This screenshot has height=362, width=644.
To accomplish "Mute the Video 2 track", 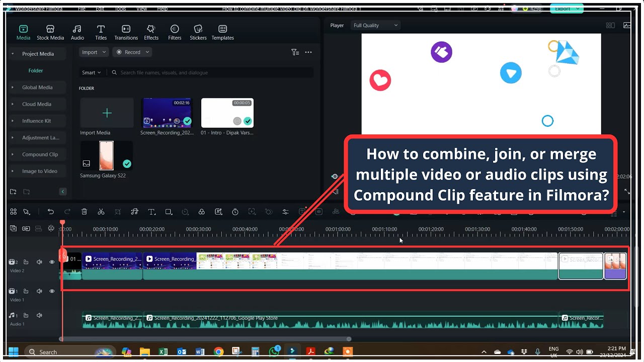I will (39, 262).
